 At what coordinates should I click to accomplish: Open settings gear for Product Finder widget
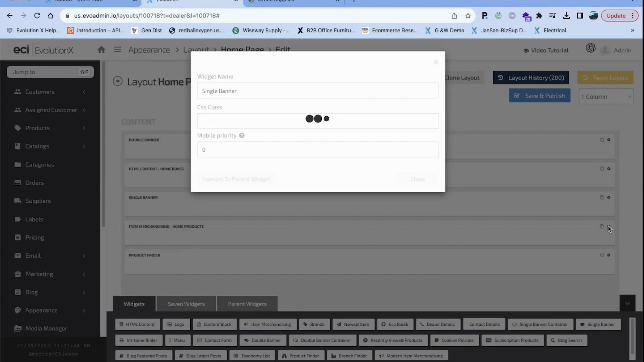pos(609,255)
